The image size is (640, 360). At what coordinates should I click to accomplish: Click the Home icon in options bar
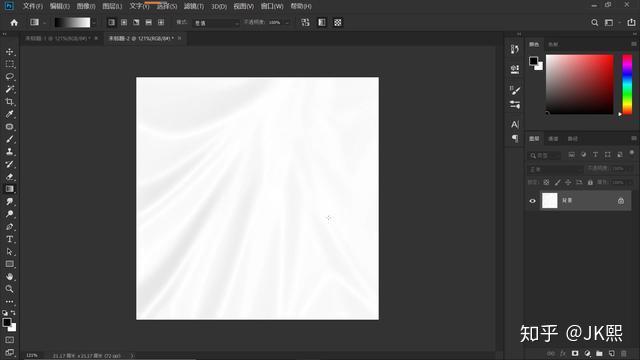pos(14,22)
